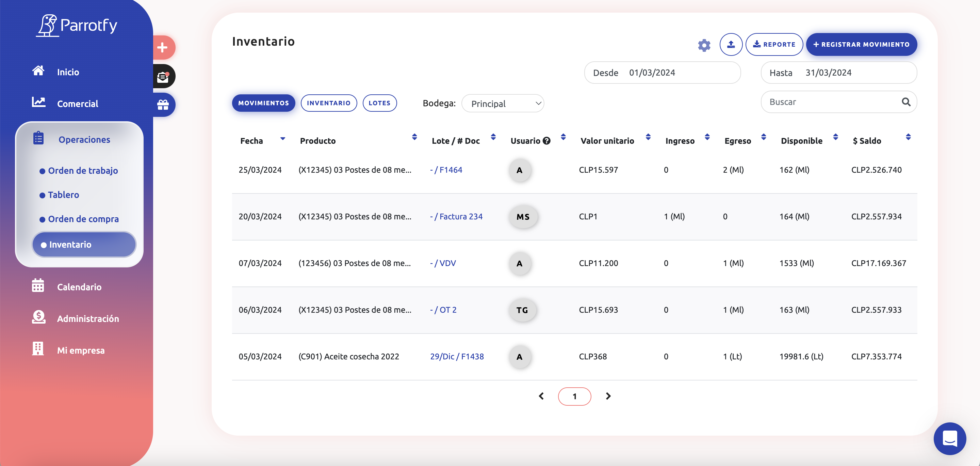Open the VDV document link
The image size is (980, 466).
pos(443,263)
